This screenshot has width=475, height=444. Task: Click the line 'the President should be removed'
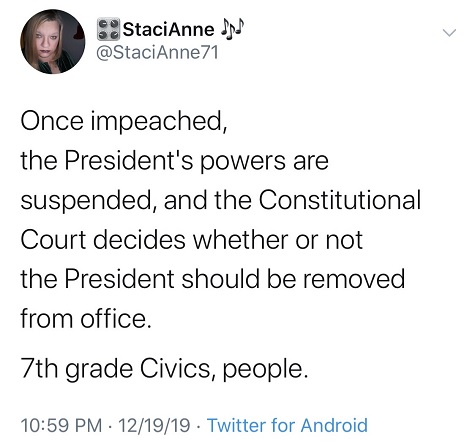tap(213, 279)
